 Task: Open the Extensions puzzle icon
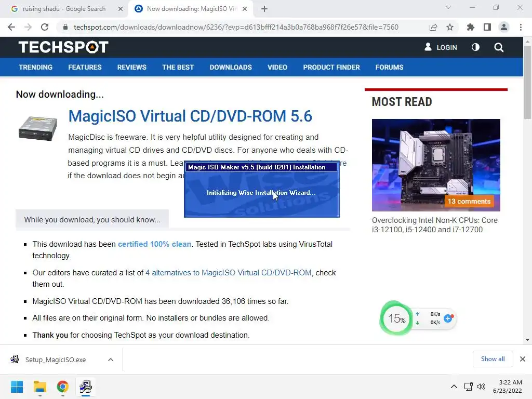click(x=470, y=27)
